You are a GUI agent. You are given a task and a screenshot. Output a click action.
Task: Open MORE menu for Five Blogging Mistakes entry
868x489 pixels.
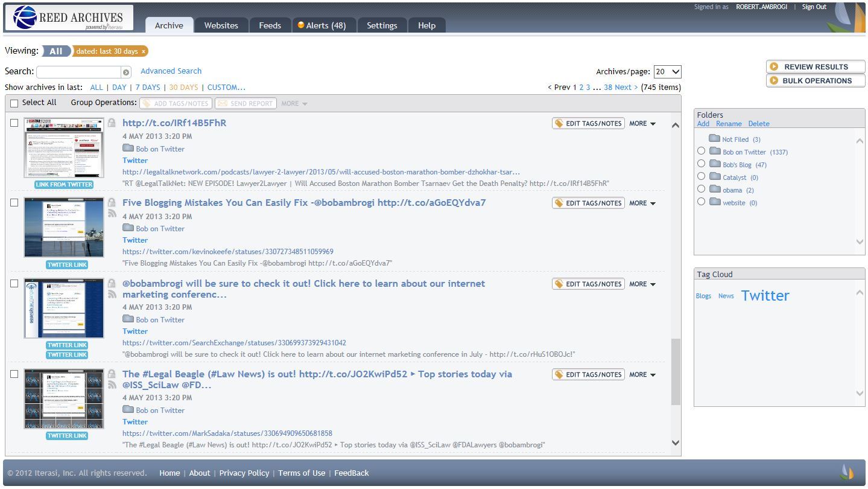[642, 203]
